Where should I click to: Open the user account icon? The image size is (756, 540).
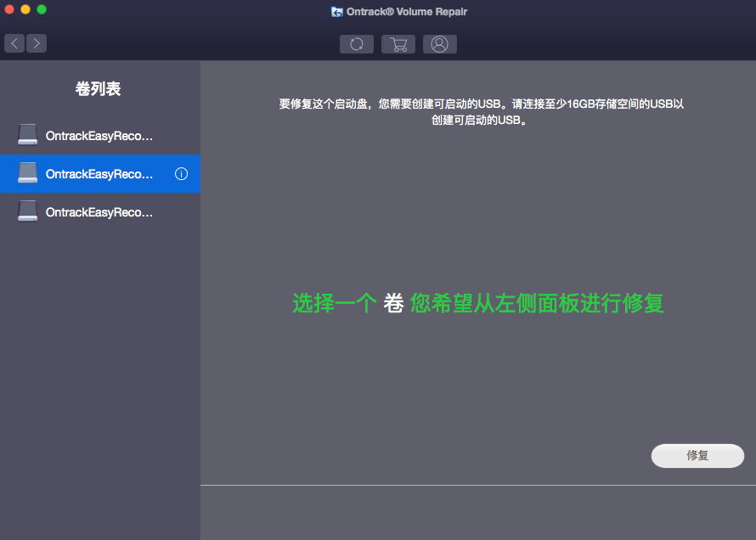pos(440,44)
